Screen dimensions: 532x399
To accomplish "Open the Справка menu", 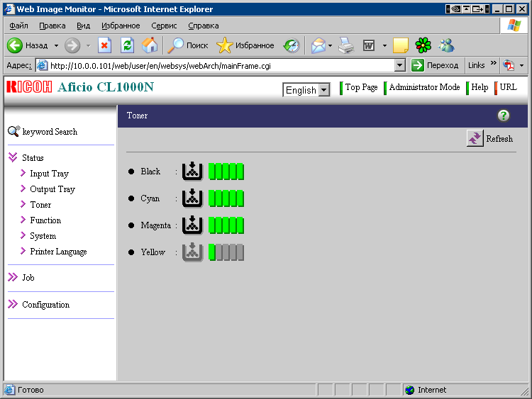I will click(x=204, y=26).
